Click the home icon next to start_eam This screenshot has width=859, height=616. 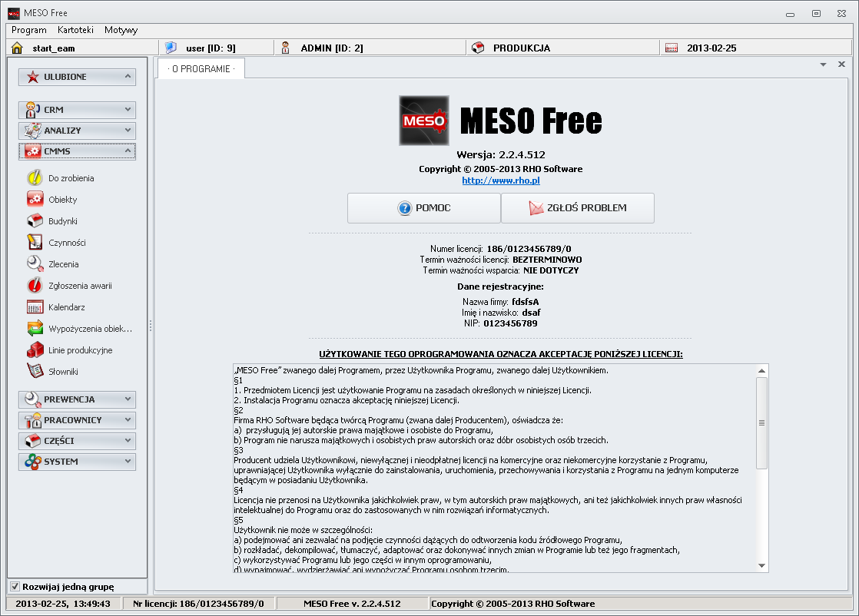coord(17,48)
